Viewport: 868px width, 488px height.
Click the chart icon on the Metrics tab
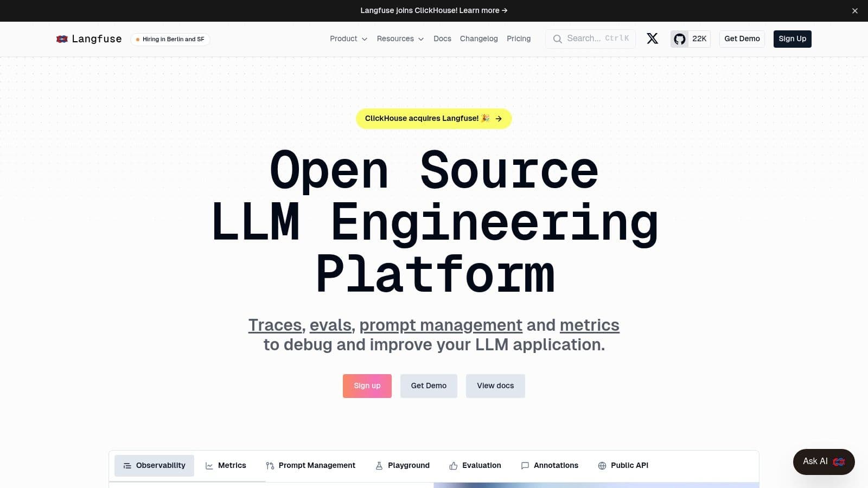point(209,465)
